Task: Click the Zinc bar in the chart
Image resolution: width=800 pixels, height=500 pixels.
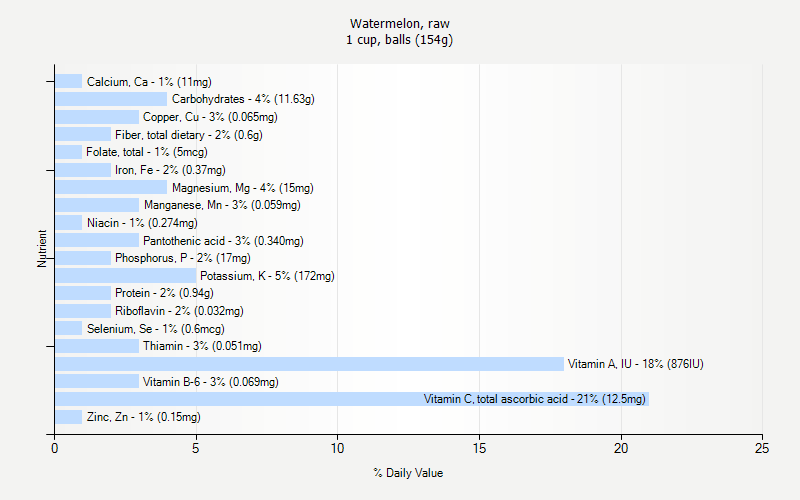Action: tap(68, 417)
